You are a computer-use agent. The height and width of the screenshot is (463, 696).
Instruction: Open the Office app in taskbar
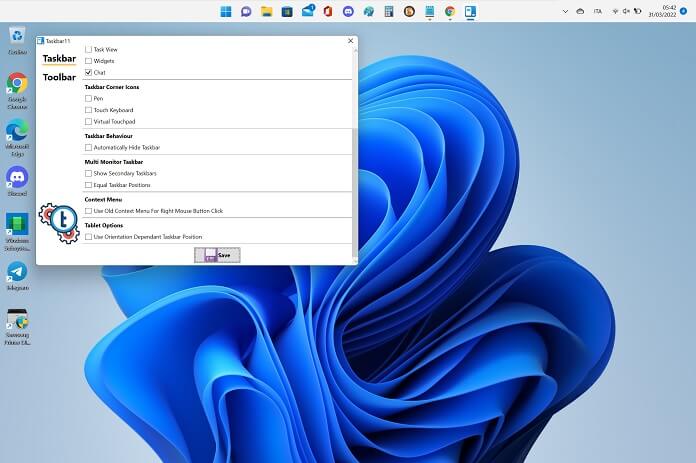(328, 11)
